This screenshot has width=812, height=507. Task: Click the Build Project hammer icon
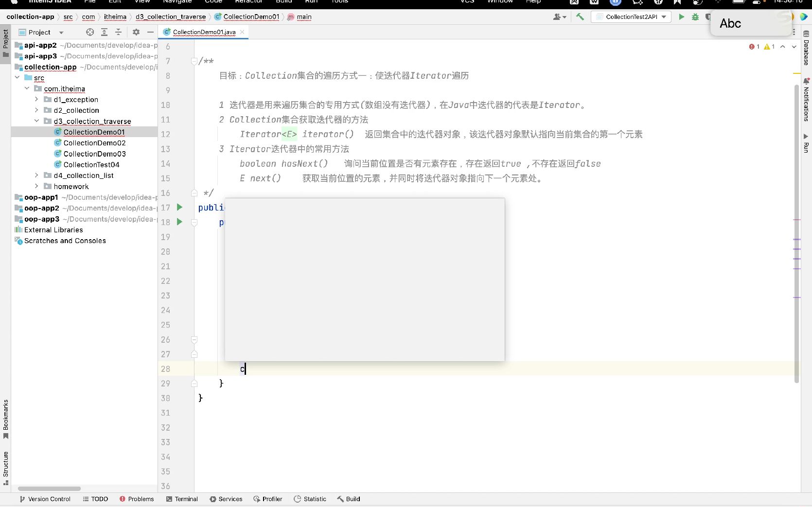tap(580, 17)
